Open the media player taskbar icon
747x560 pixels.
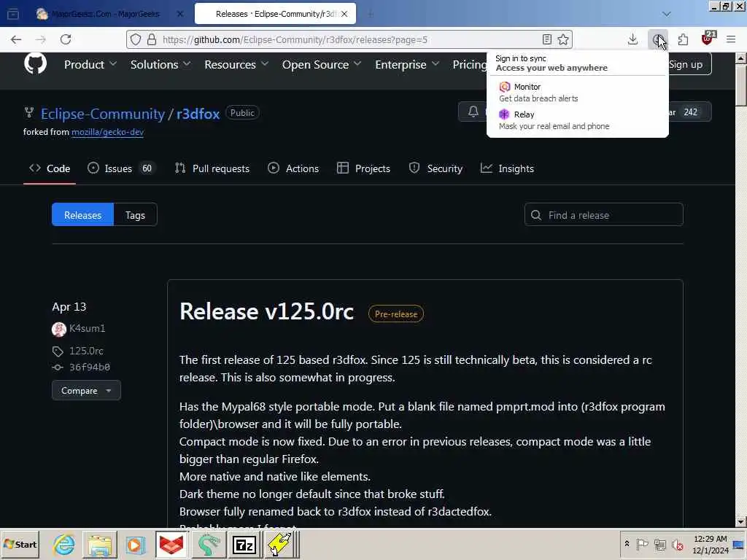click(135, 544)
